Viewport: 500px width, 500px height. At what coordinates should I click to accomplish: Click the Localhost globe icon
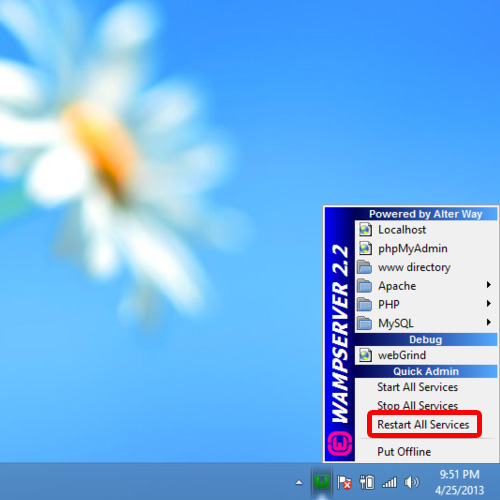click(x=365, y=230)
